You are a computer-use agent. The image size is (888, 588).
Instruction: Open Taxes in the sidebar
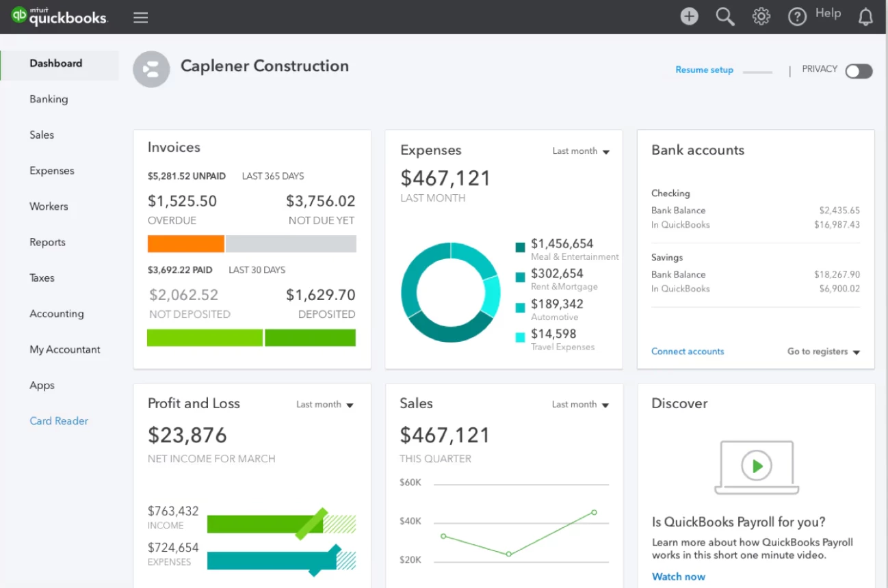click(42, 278)
